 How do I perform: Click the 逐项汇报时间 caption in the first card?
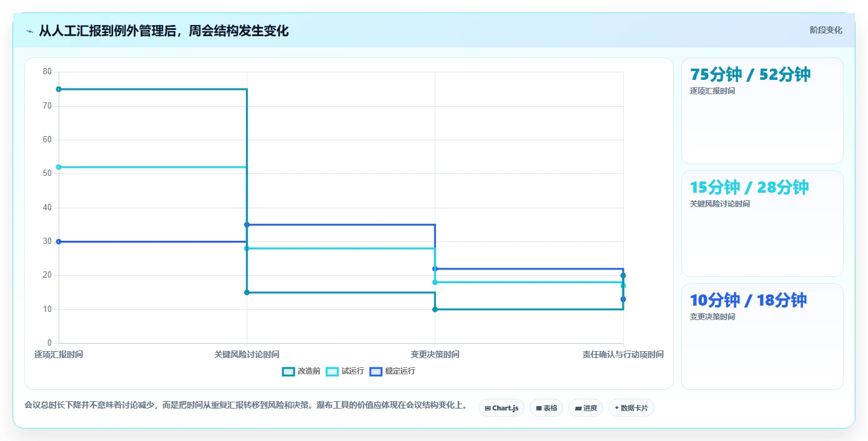pyautogui.click(x=713, y=91)
